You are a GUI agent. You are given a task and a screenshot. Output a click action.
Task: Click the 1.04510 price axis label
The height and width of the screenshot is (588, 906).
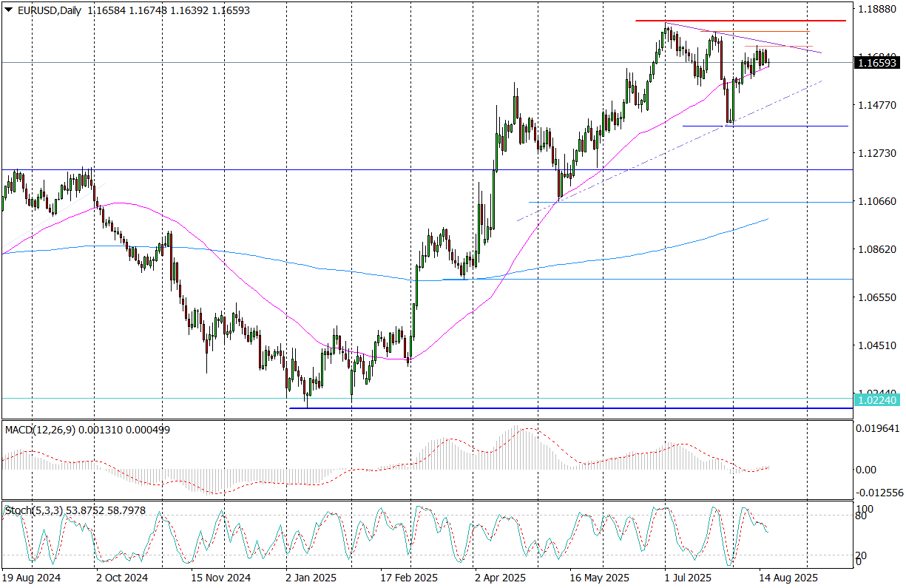[x=876, y=345]
